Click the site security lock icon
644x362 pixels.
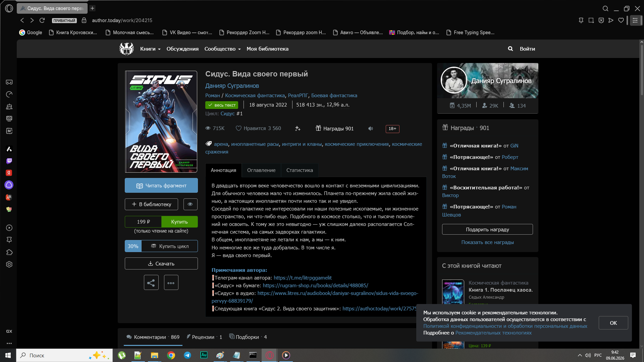coord(84,20)
